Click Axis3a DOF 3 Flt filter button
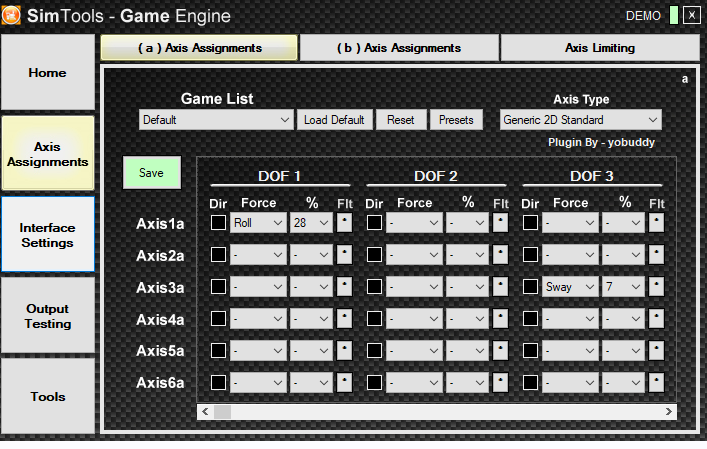Screen dimensions: 707x449 656,287
